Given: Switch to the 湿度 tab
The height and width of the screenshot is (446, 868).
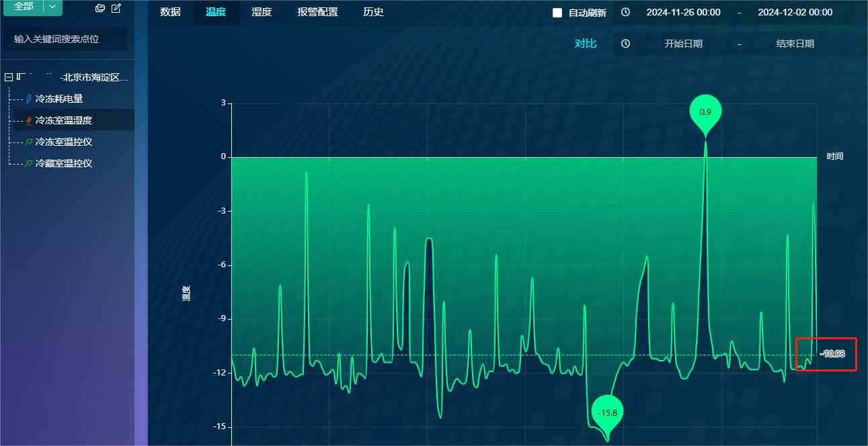Looking at the screenshot, I should pyautogui.click(x=262, y=12).
